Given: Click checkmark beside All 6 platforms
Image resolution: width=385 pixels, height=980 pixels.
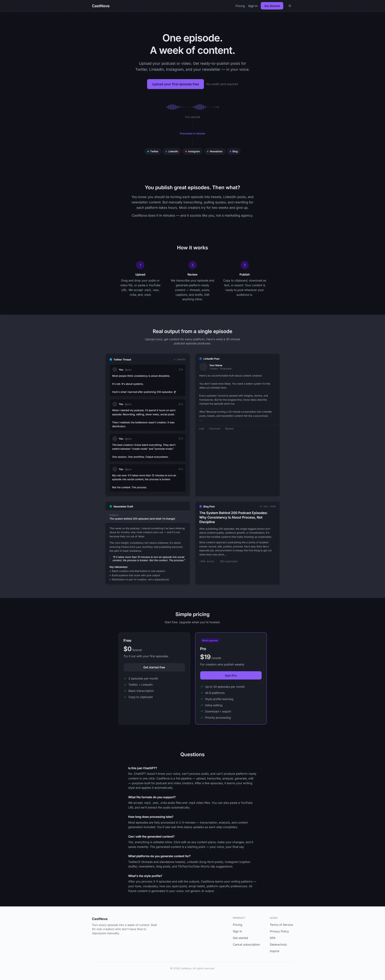Looking at the screenshot, I should 202,693.
